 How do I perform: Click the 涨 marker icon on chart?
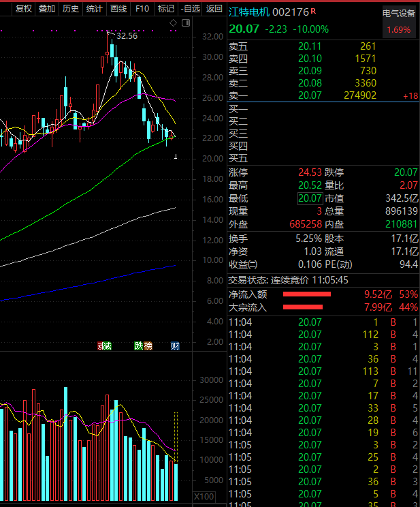101,346
